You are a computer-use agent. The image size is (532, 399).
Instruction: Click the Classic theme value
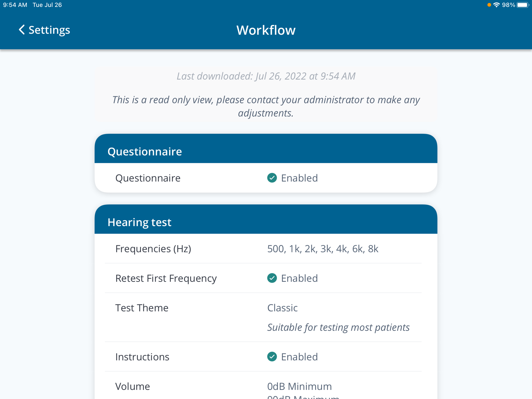pos(282,308)
